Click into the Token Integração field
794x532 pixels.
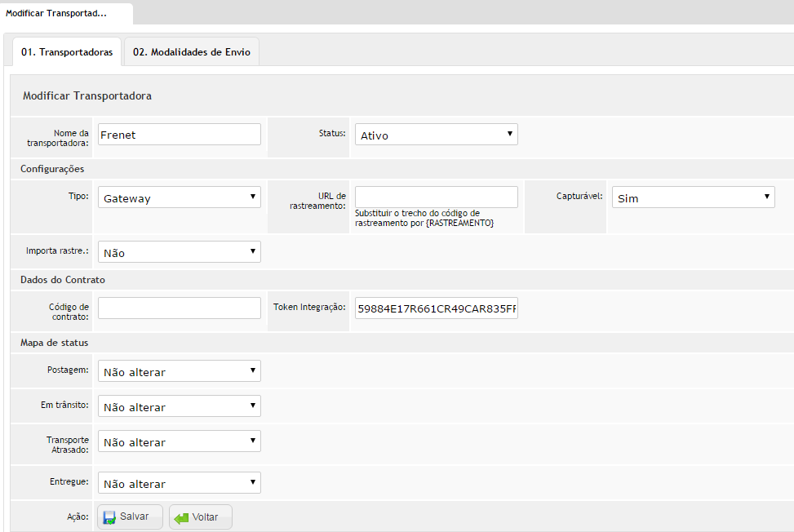pyautogui.click(x=436, y=308)
